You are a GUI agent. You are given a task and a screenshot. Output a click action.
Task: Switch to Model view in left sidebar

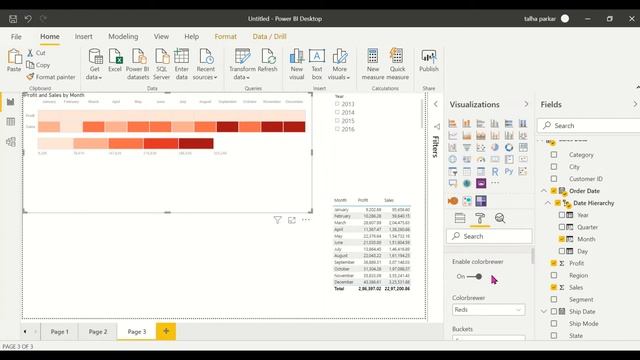coord(11,142)
